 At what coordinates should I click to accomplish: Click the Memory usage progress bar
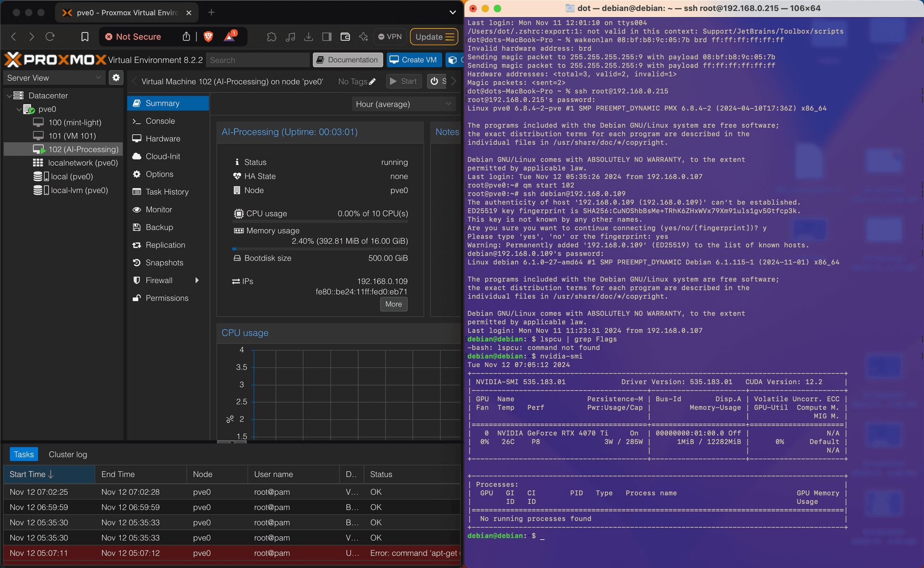[x=320, y=249]
